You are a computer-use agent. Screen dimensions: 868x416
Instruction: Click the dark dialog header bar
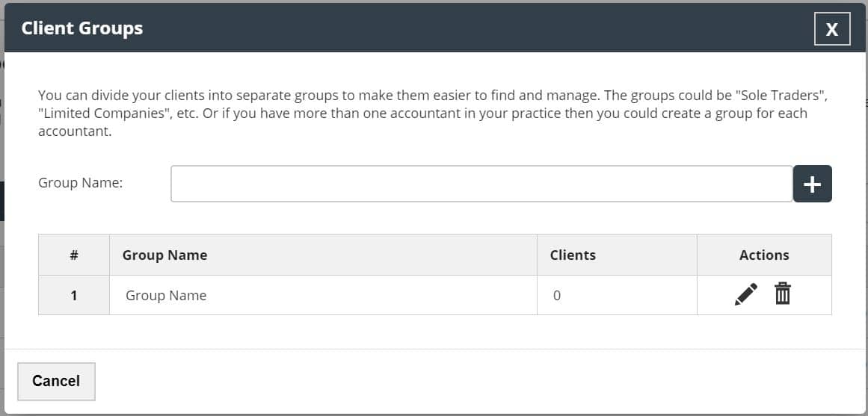pos(449,28)
